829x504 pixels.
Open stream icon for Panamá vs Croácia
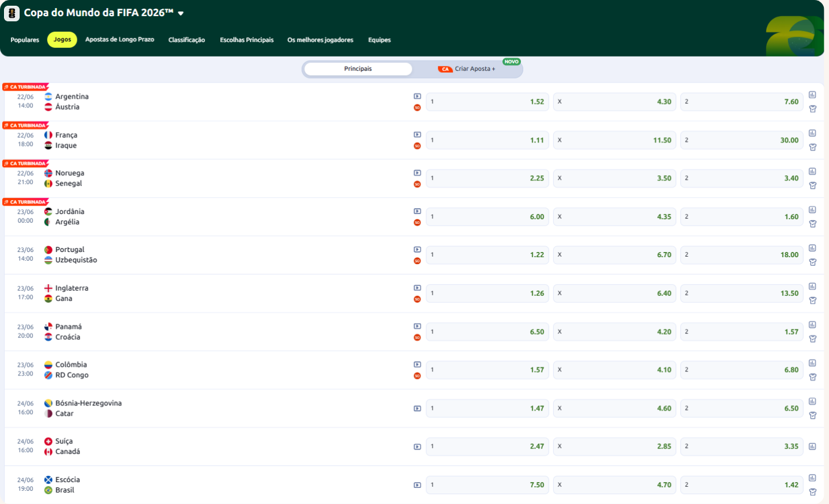tap(417, 326)
